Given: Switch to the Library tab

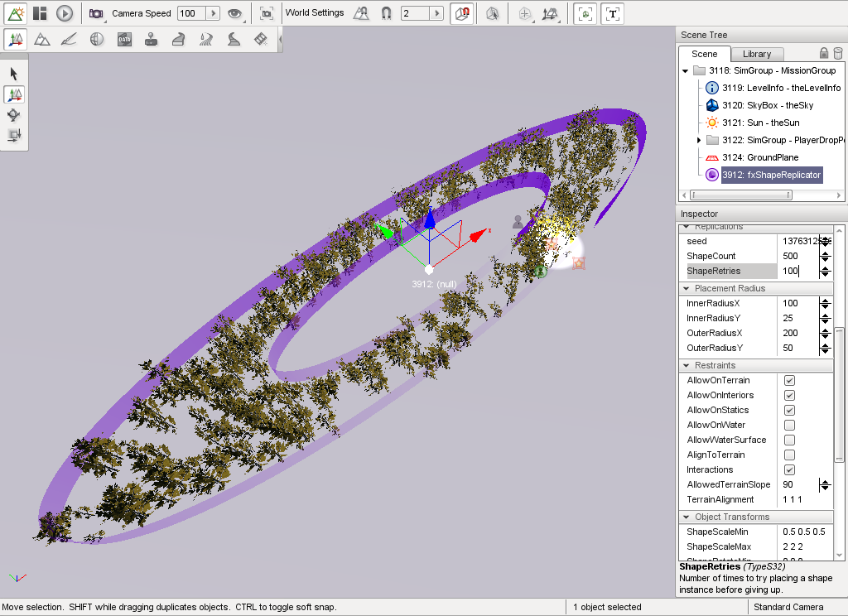Looking at the screenshot, I should (756, 54).
